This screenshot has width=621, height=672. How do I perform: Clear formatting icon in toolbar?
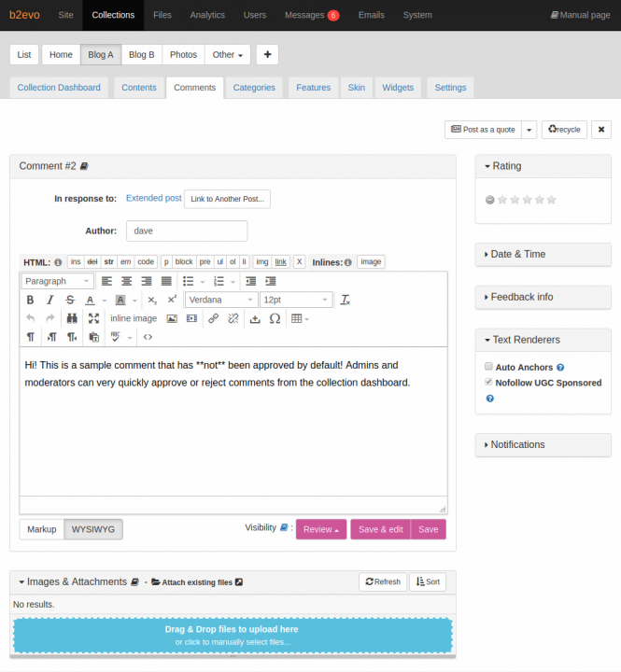pos(346,300)
